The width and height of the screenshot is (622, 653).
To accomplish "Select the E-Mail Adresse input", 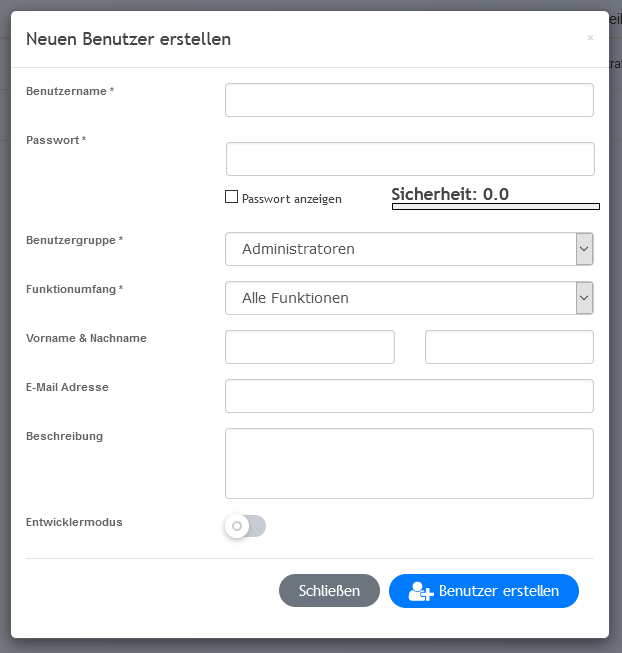I will coord(409,396).
